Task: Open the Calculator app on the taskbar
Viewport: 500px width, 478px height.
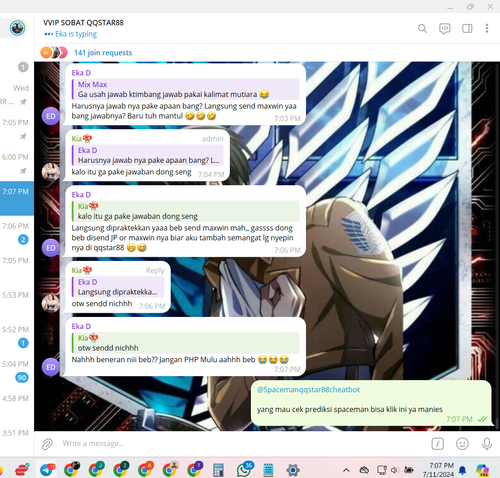Action: tap(218, 470)
